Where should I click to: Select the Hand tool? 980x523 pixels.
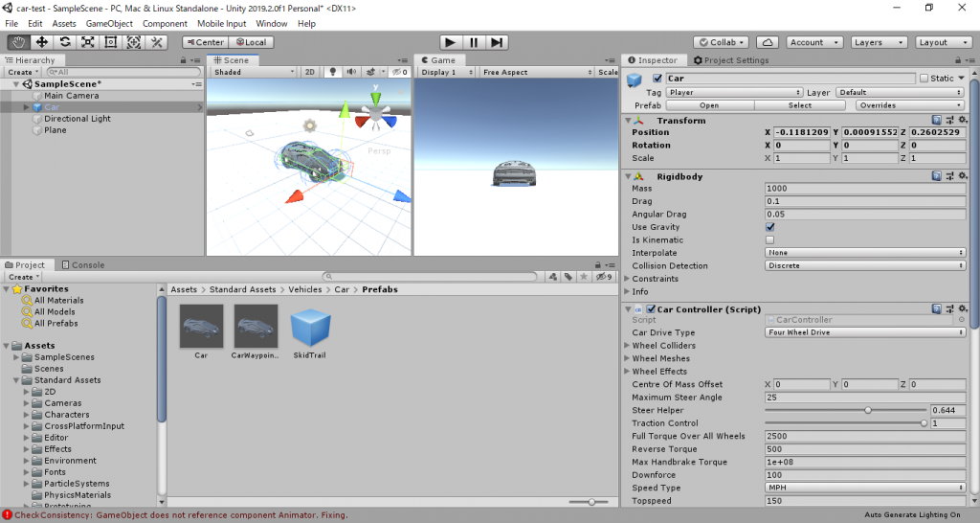point(19,42)
